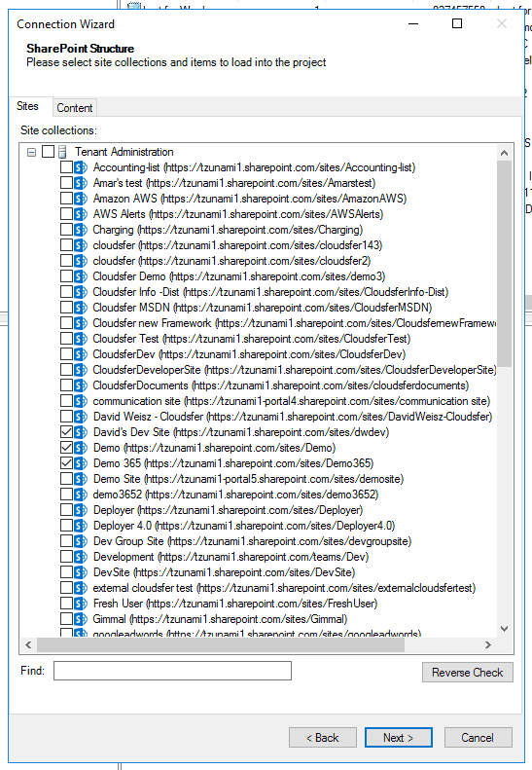Click the SharePoint icon beside Gimmal
This screenshot has width=532, height=770.
[x=81, y=619]
